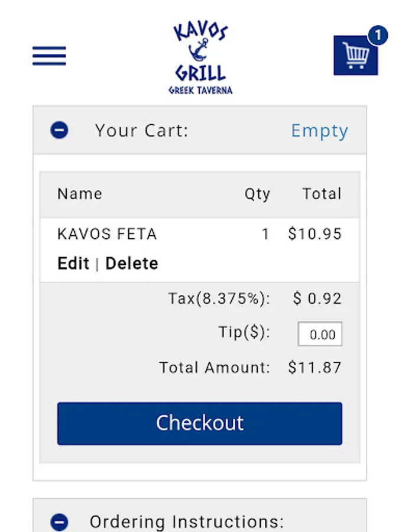Screen dimensions: 399x532
Task: Click the Qty column header
Action: pos(257,194)
